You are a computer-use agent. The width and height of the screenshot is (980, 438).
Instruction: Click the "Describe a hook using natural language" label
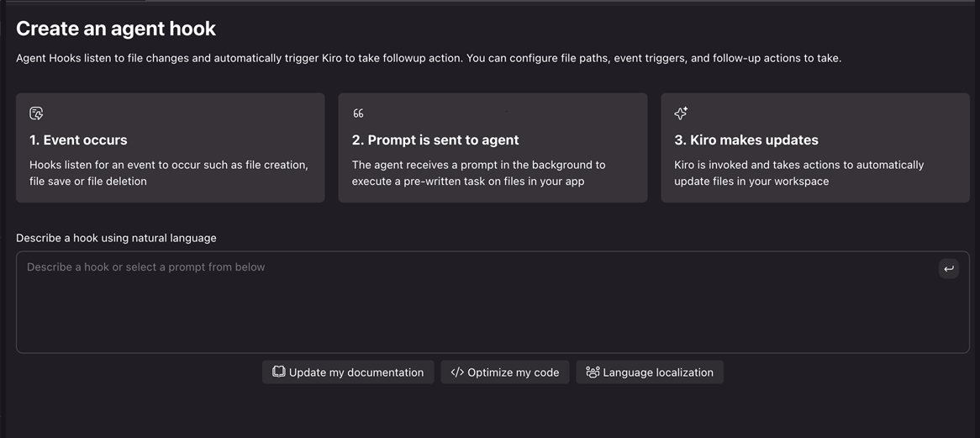click(x=116, y=238)
